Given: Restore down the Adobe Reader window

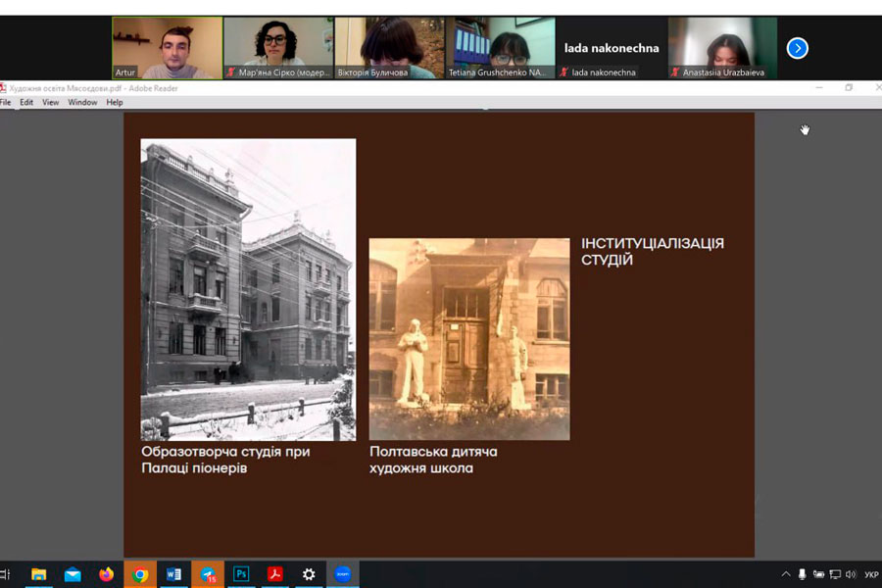Looking at the screenshot, I should tap(849, 88).
